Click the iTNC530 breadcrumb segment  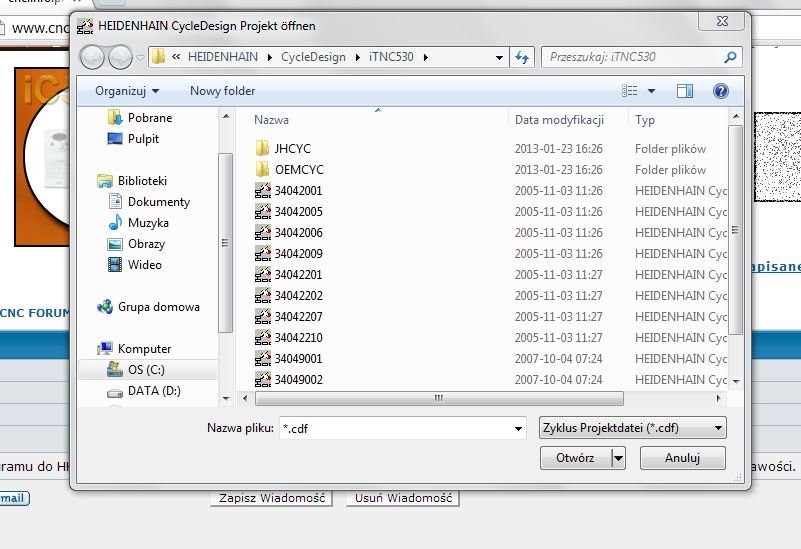pyautogui.click(x=391, y=57)
